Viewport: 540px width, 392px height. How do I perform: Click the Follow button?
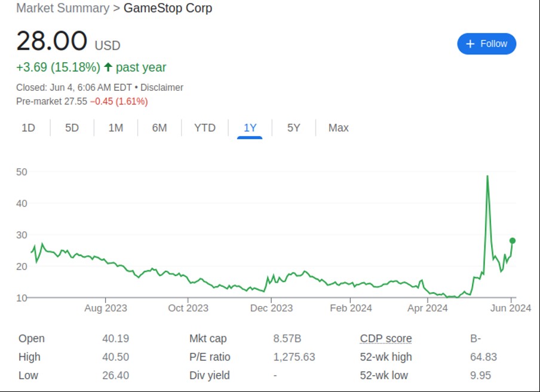(x=486, y=44)
